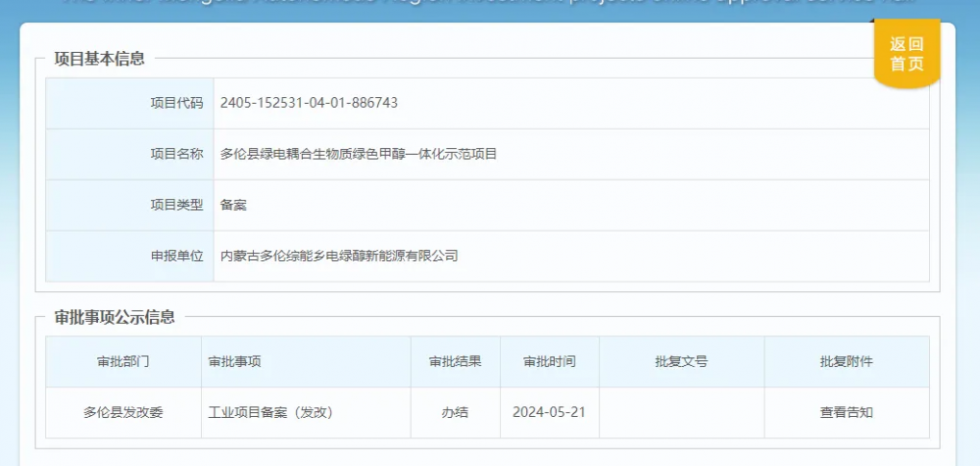Click the 审批事项 column header
Image resolution: width=980 pixels, height=466 pixels.
click(x=235, y=361)
